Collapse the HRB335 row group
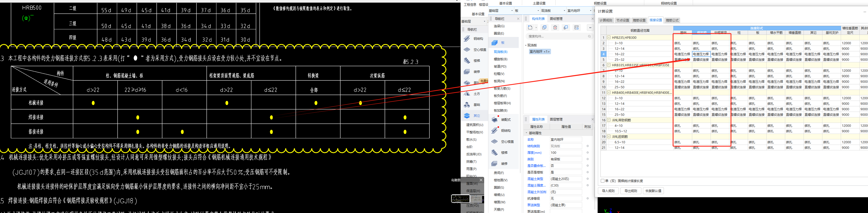 pos(609,65)
